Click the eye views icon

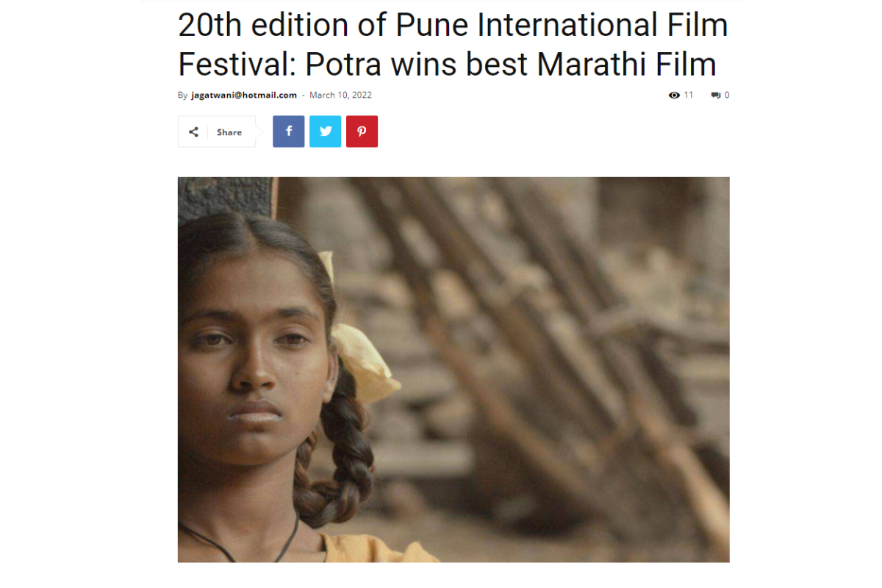point(674,95)
